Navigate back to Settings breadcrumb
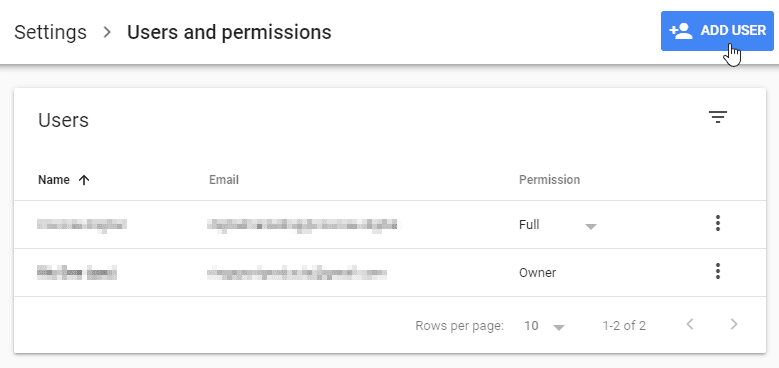The height and width of the screenshot is (368, 779). 50,33
